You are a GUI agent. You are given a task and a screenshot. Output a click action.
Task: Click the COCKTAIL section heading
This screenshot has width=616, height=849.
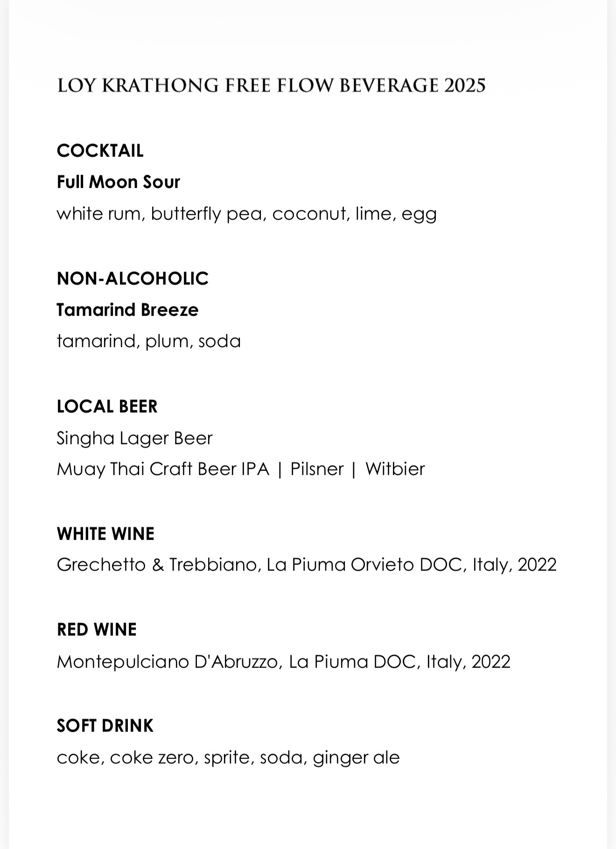[x=100, y=151]
